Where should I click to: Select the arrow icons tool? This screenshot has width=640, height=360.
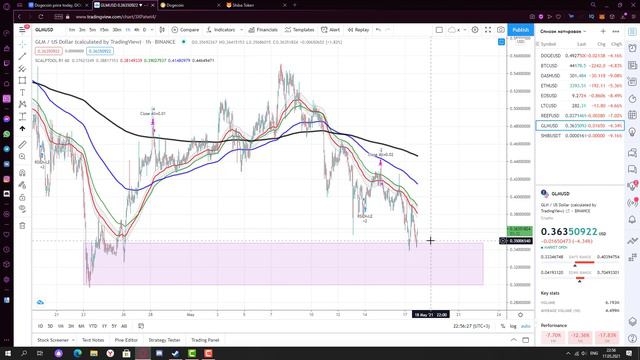[x=22, y=129]
